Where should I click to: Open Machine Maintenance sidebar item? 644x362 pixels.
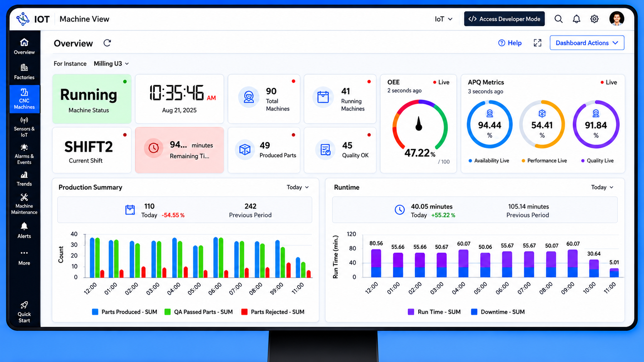tap(24, 204)
